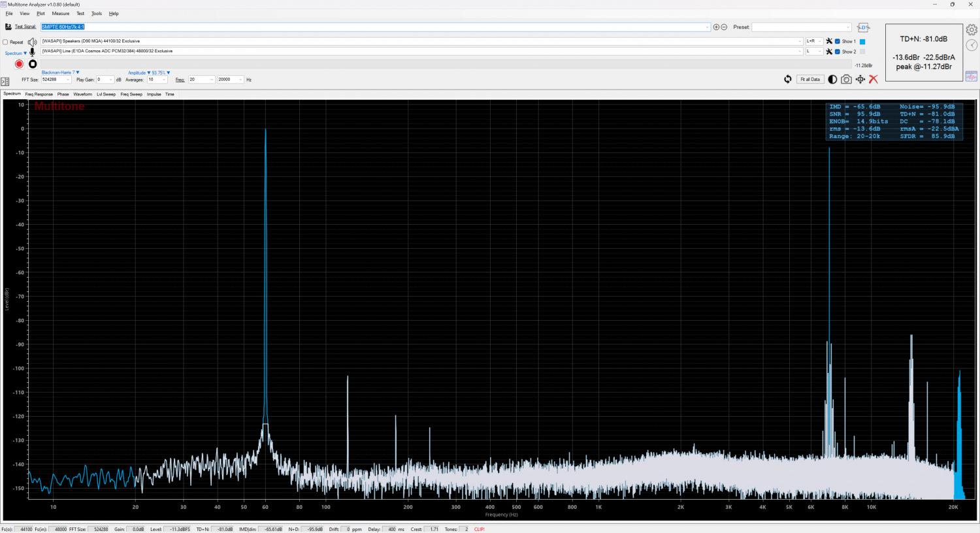Click the input level meter bar
980x533 pixels.
[x=447, y=65]
